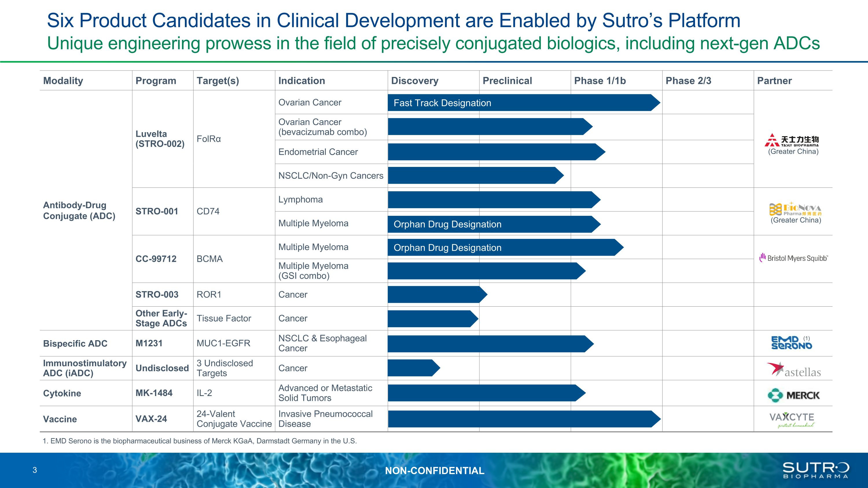The width and height of the screenshot is (868, 488).
Task: Click the Bristol Myers Squibb logo
Action: pyautogui.click(x=794, y=258)
